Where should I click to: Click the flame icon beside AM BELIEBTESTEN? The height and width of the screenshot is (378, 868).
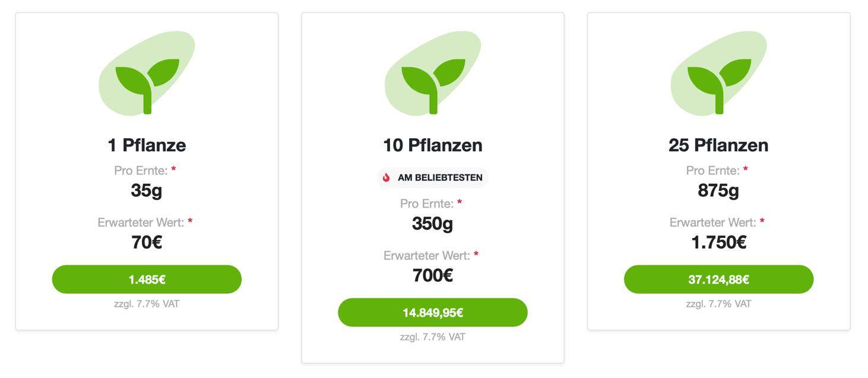(387, 177)
